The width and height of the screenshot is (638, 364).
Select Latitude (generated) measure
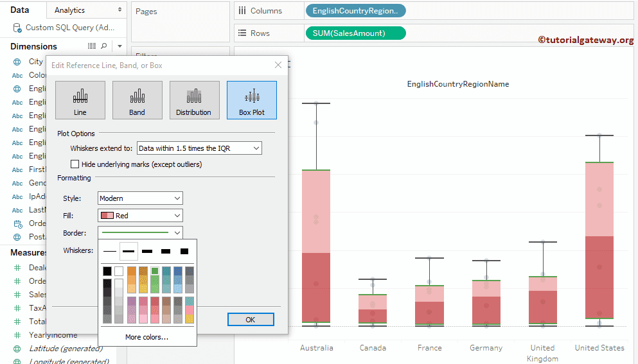66,349
